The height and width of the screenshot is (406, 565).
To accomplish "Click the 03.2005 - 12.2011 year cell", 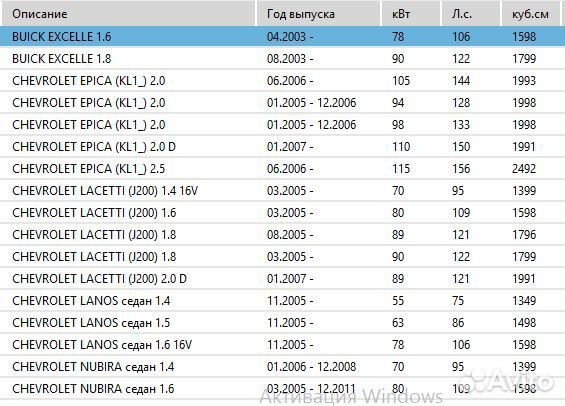I will [311, 389].
